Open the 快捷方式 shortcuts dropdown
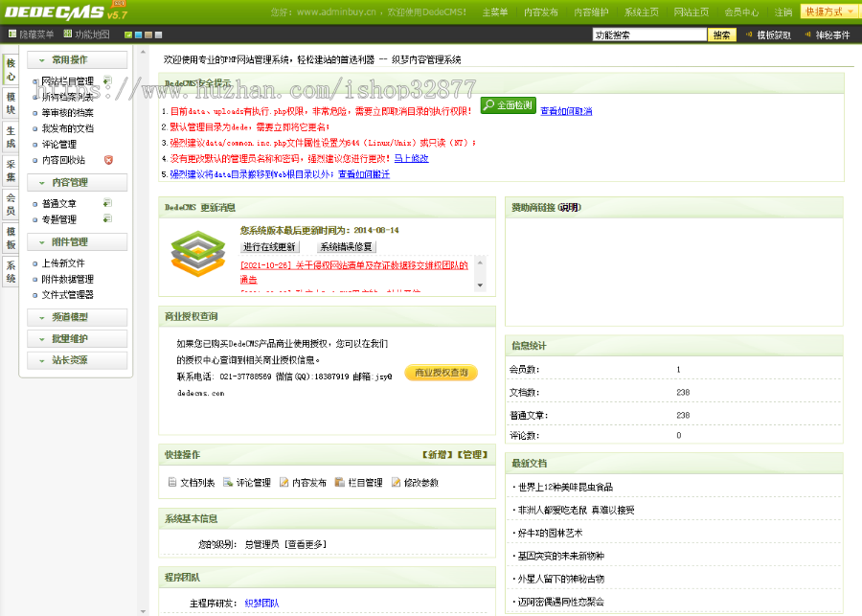Viewport: 862px width, 616px height. tap(828, 11)
